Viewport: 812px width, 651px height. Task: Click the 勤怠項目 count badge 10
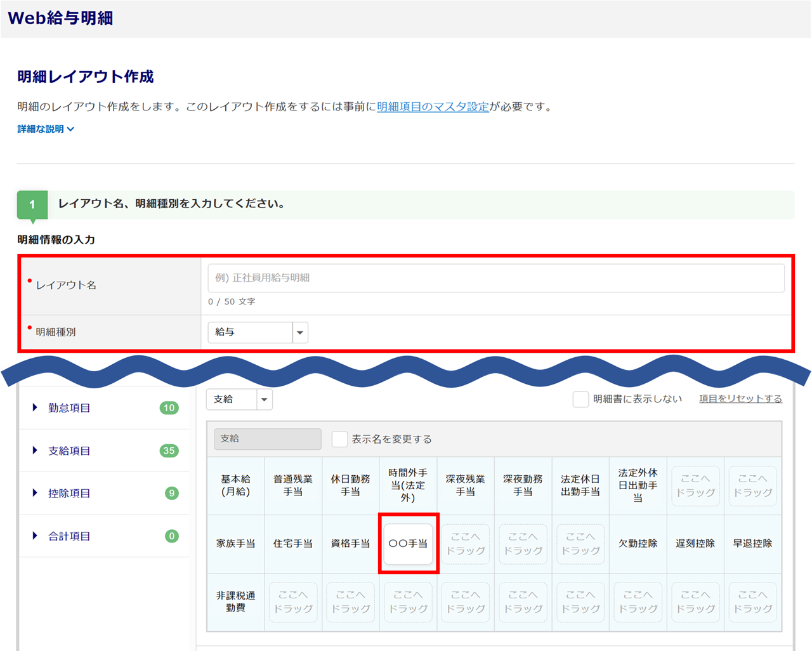(169, 408)
